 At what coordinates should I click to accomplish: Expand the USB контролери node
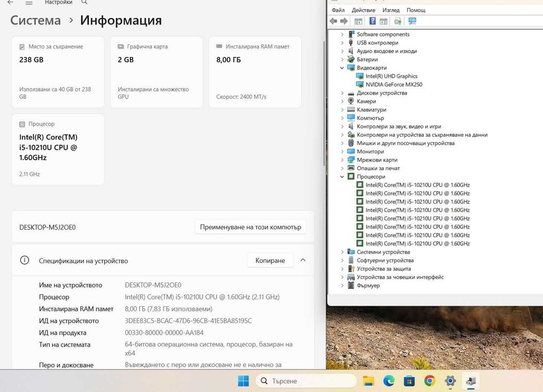[x=342, y=43]
